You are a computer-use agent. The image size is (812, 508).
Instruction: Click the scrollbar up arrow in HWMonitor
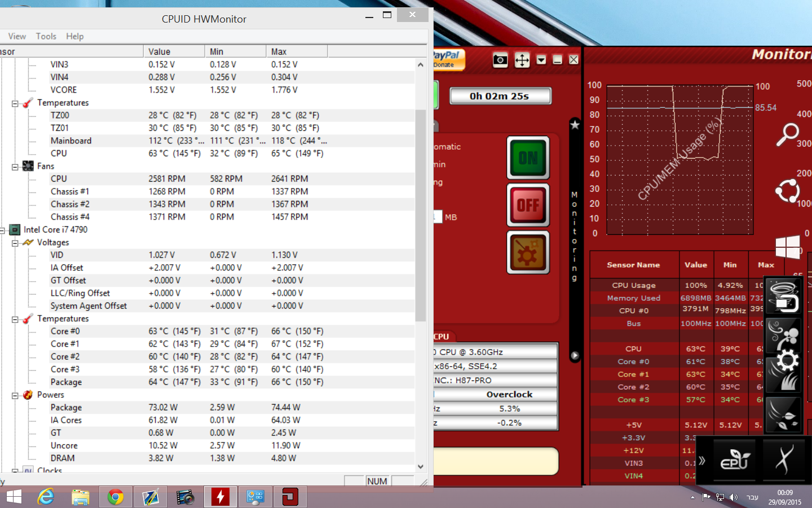point(421,65)
